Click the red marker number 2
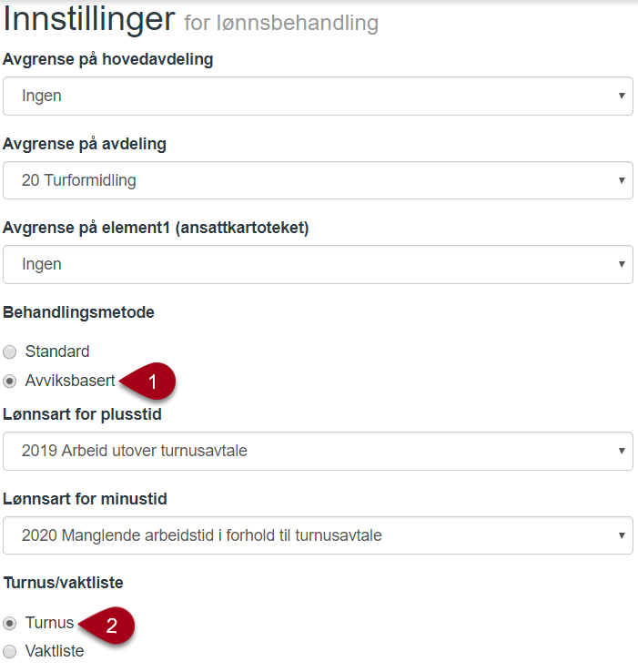Image resolution: width=638 pixels, height=672 pixels. (107, 626)
